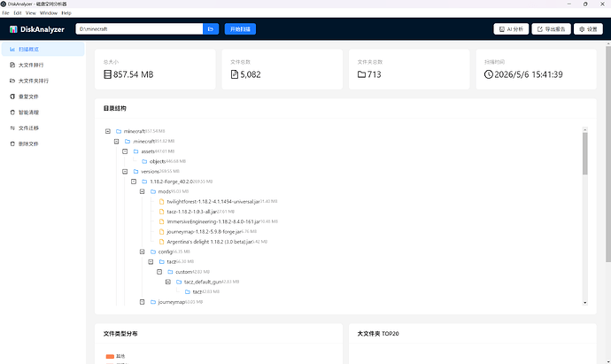Viewport: 611px width, 364px height.
Task: Click the browse folder icon beside path field
Action: (211, 29)
